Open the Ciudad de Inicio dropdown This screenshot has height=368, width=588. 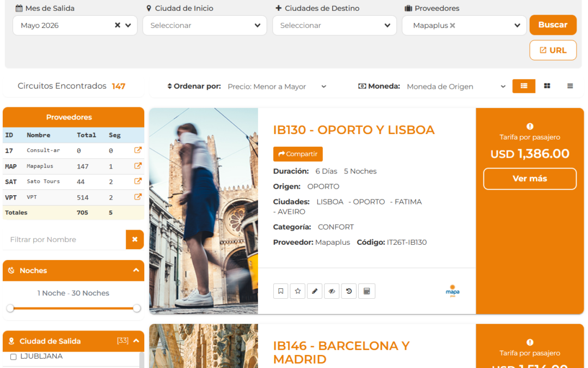click(205, 26)
